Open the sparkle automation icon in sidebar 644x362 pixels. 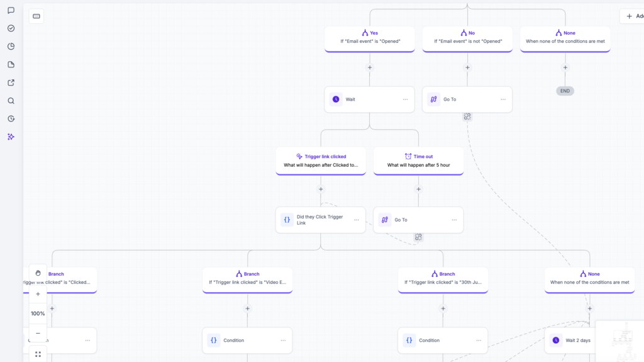(x=11, y=137)
